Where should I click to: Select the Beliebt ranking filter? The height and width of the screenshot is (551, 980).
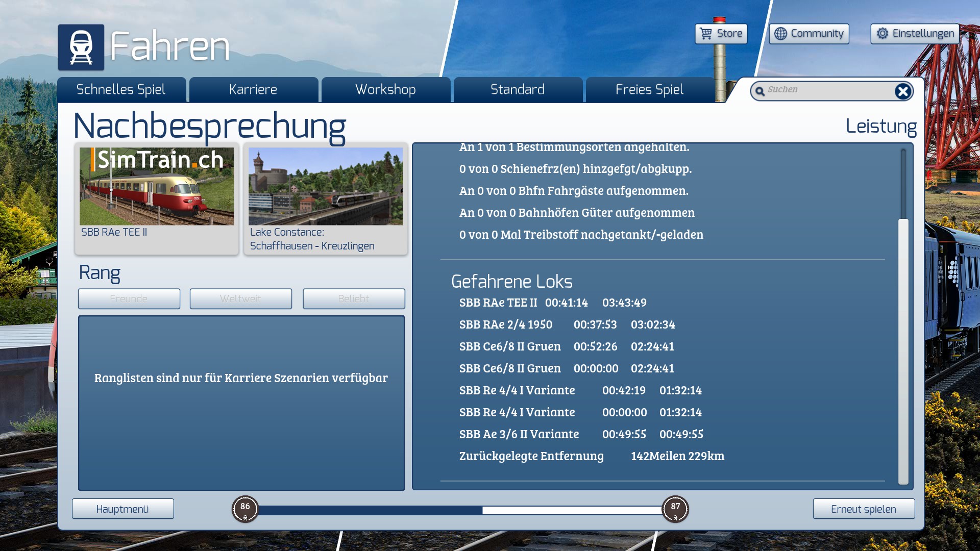coord(353,298)
